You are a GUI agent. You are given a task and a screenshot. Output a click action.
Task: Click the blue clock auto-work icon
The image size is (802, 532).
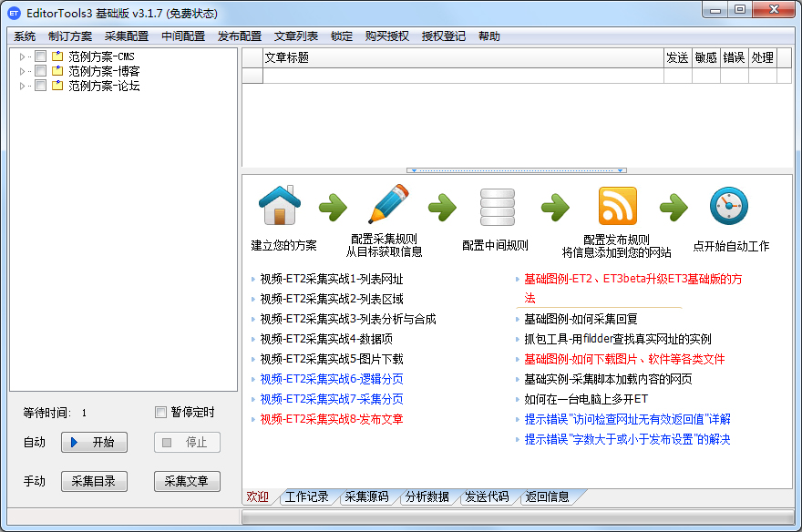729,206
